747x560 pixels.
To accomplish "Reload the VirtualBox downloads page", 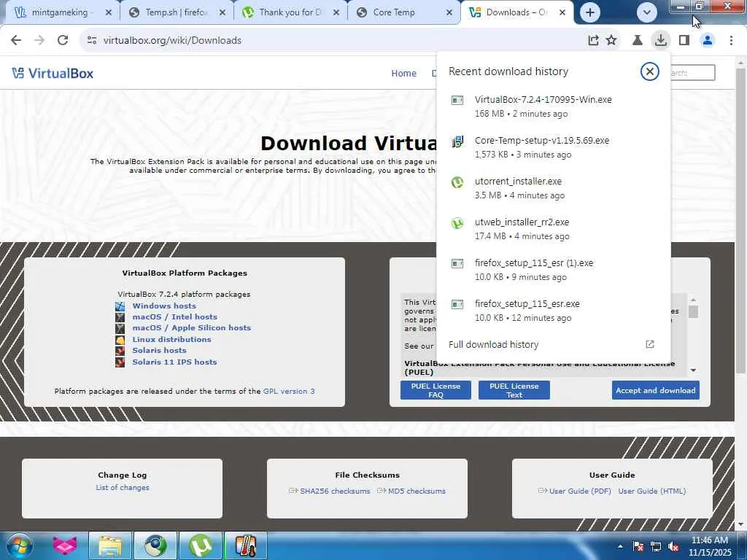I will tap(63, 41).
